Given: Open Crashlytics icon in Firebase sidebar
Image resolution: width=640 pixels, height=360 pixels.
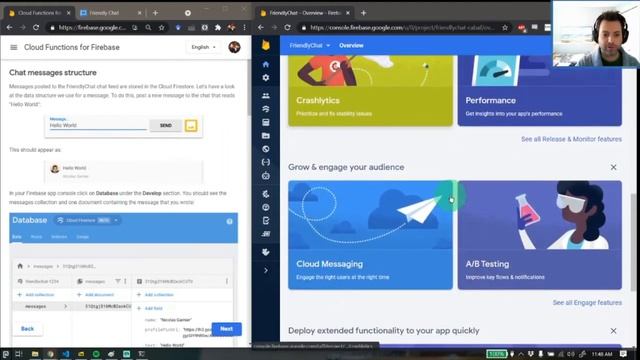Looking at the screenshot, I should 266,194.
